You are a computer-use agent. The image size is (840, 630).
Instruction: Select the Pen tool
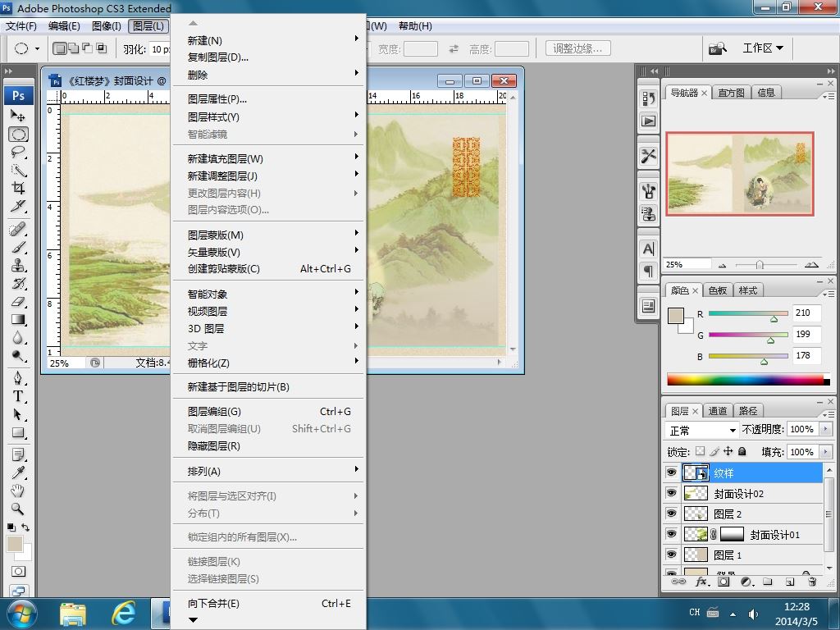point(18,378)
